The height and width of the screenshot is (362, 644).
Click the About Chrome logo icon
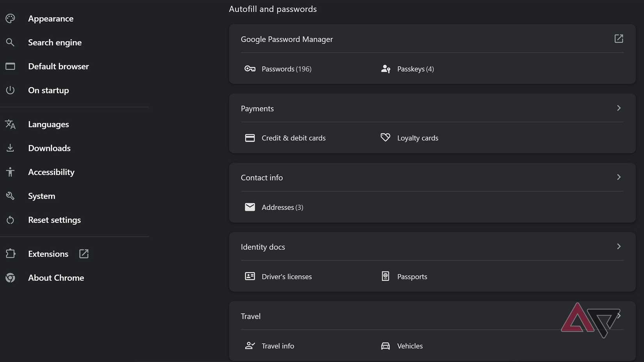[11, 278]
